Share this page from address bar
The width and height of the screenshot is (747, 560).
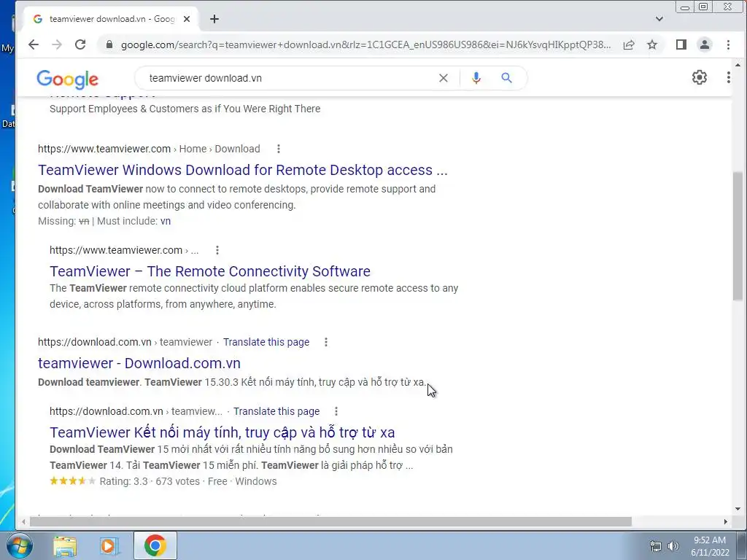[629, 44]
